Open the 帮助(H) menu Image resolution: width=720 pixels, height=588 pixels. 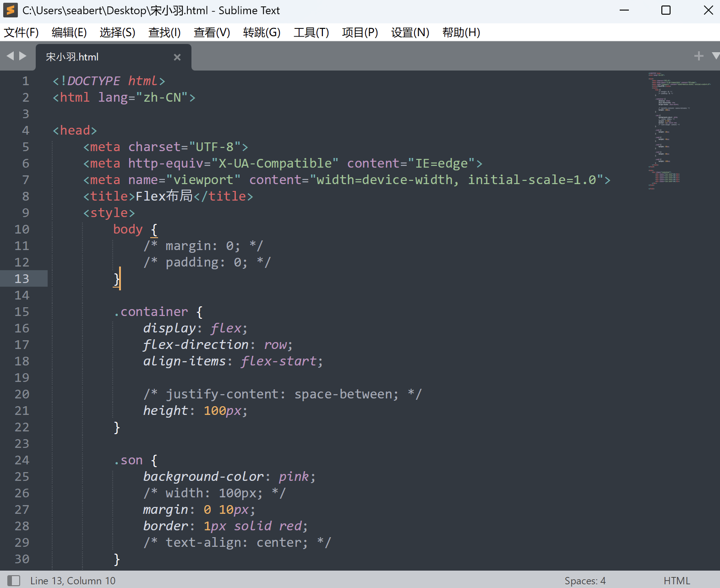[461, 33]
